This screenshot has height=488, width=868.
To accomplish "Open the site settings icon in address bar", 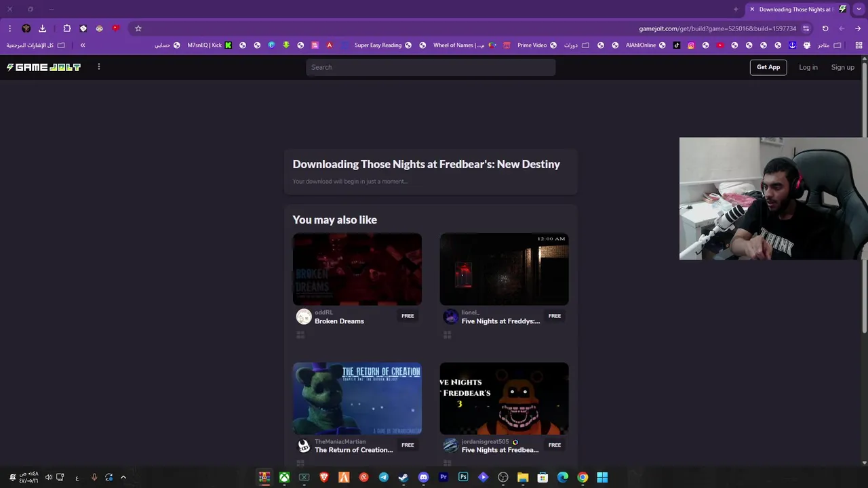I will [x=806, y=28].
